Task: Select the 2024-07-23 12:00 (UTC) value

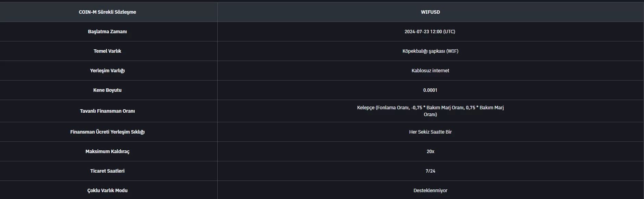Action: 430,32
